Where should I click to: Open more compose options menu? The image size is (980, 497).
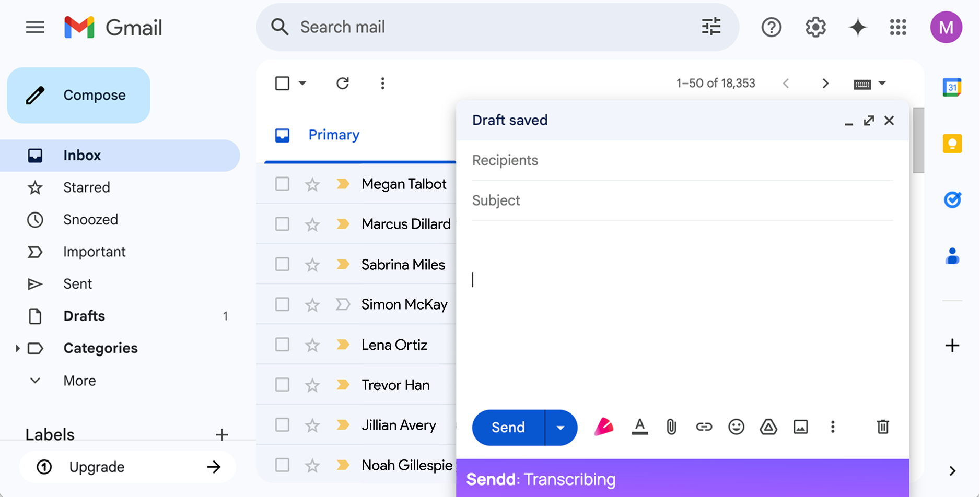[x=833, y=427]
